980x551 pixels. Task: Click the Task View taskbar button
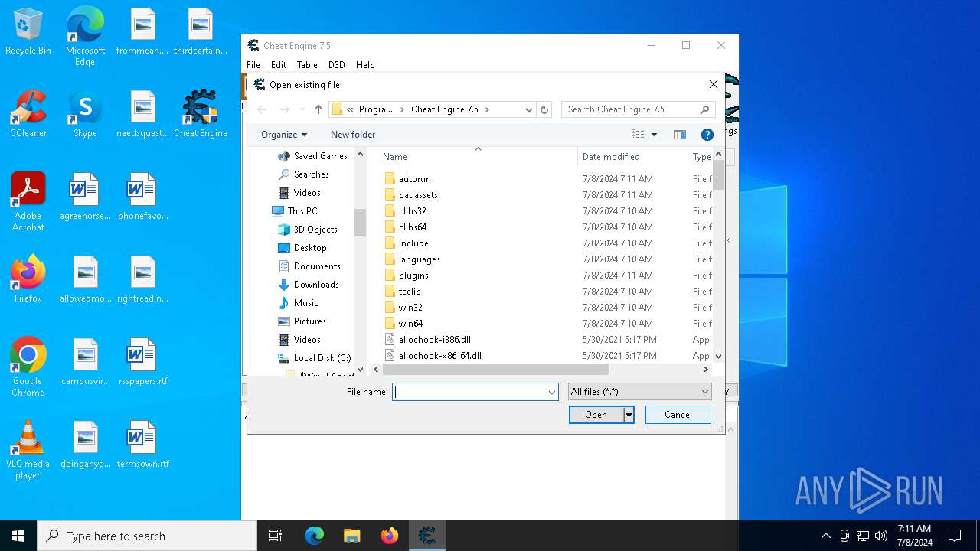tap(276, 536)
